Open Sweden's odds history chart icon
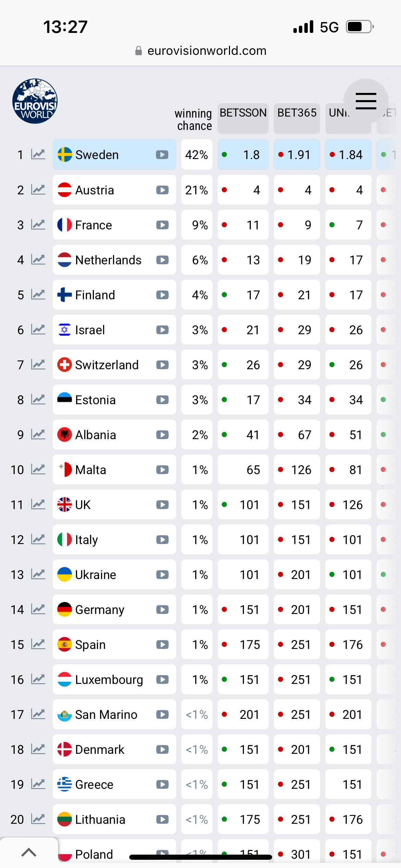 [38, 155]
